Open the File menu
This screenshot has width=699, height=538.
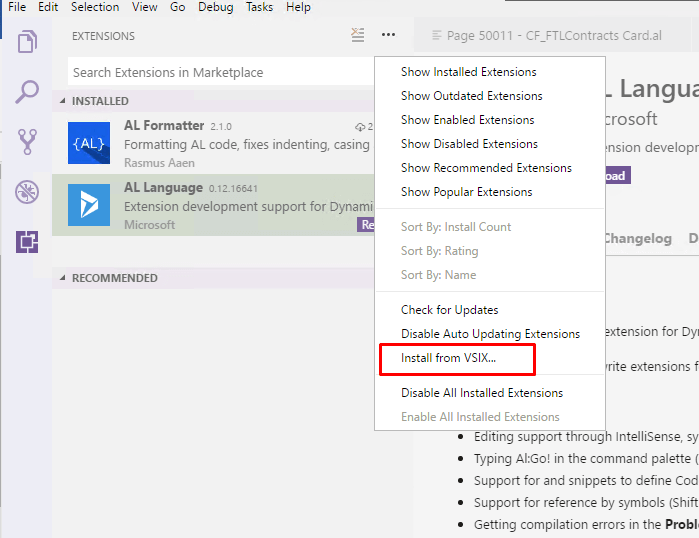(17, 7)
